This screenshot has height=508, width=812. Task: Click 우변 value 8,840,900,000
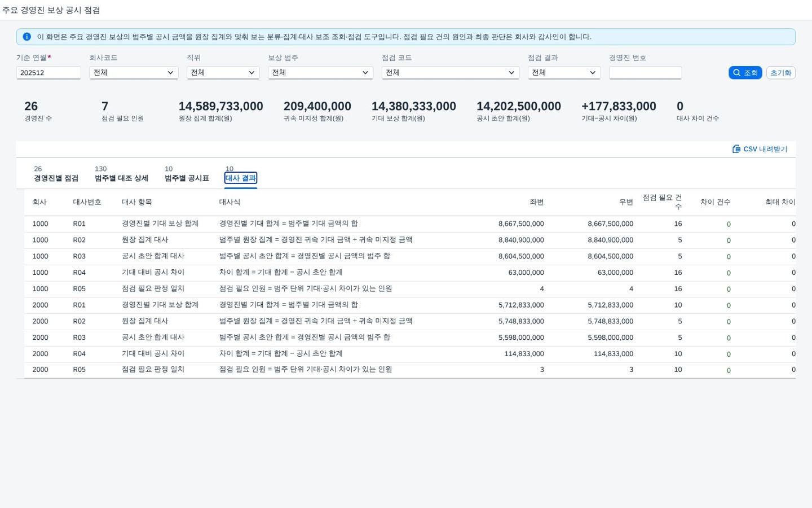point(611,240)
